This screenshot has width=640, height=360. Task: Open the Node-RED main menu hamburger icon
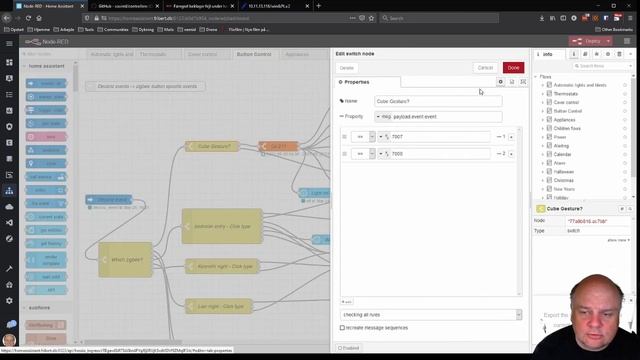coord(627,41)
